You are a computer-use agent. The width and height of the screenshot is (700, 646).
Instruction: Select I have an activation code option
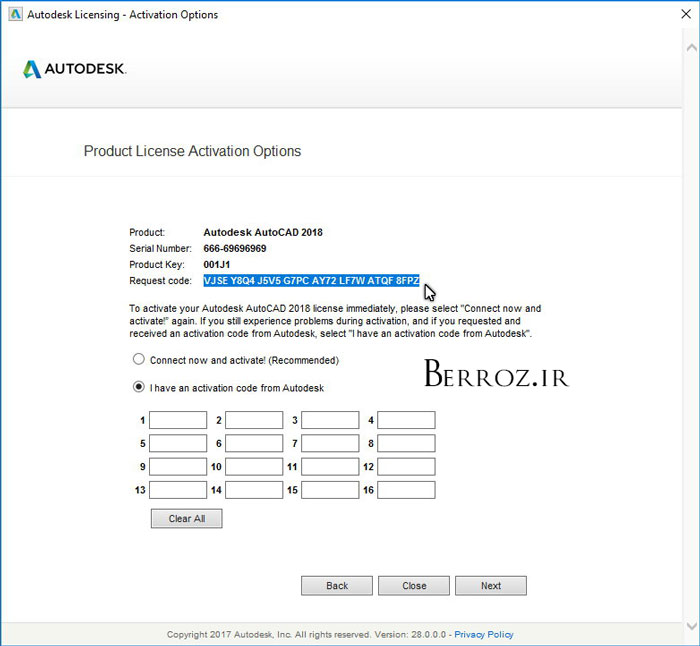click(x=139, y=387)
